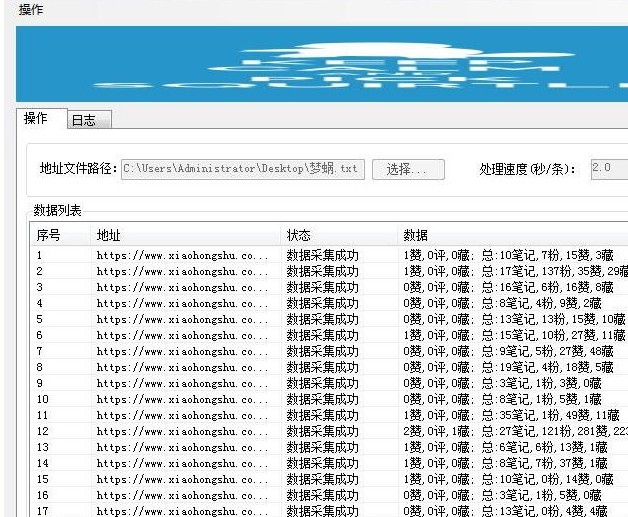Viewport: 628px width, 517px height.
Task: Open the 日志 tab
Action: pyautogui.click(x=89, y=120)
